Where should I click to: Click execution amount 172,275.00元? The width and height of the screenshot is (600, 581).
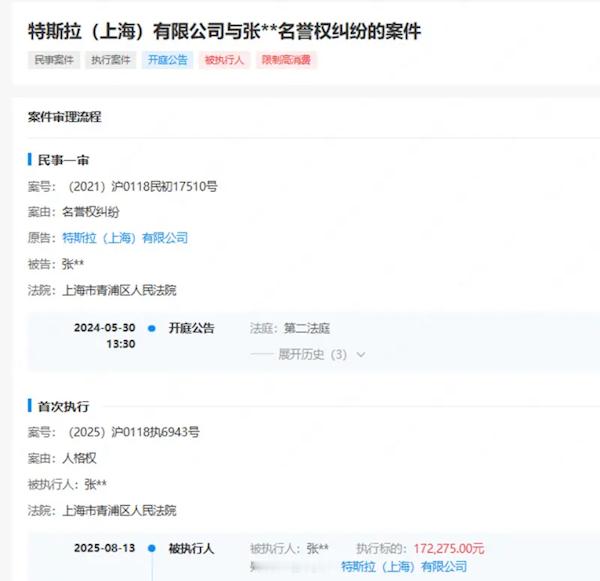coord(449,548)
